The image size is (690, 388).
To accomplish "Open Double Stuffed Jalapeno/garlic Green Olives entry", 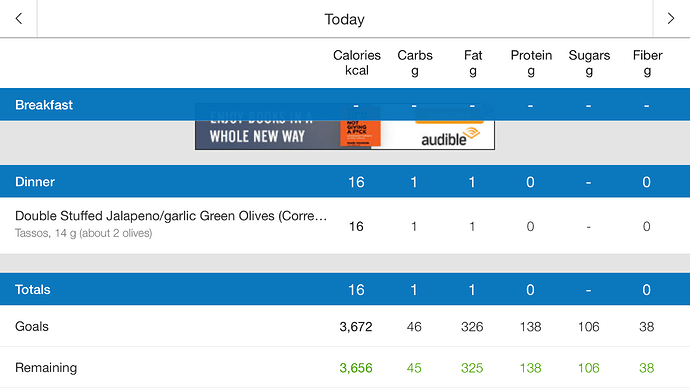I will pyautogui.click(x=345, y=225).
